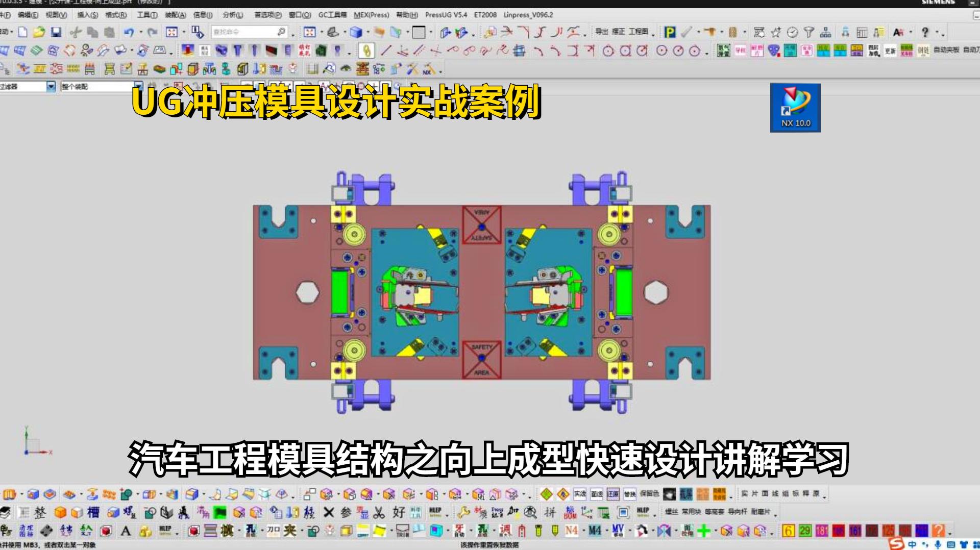Open the 分析(L) menu
The height and width of the screenshot is (550, 980).
pos(233,15)
